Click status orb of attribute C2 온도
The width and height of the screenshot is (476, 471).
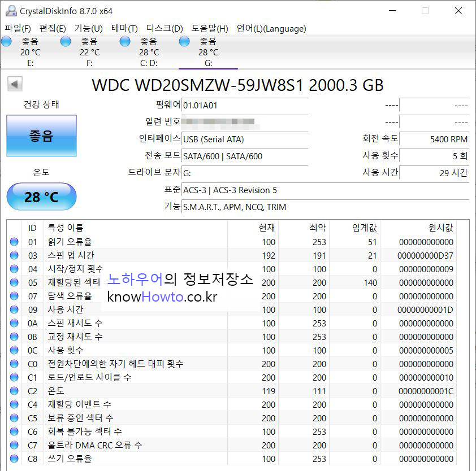14,391
